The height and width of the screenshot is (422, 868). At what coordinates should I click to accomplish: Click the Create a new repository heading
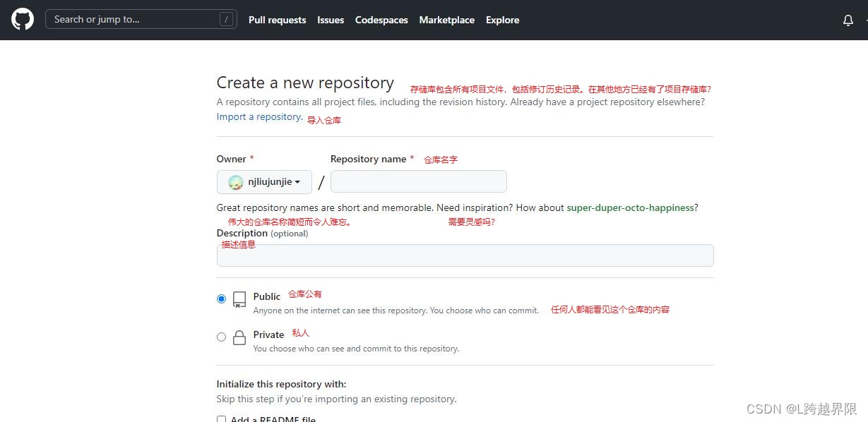[x=305, y=83]
